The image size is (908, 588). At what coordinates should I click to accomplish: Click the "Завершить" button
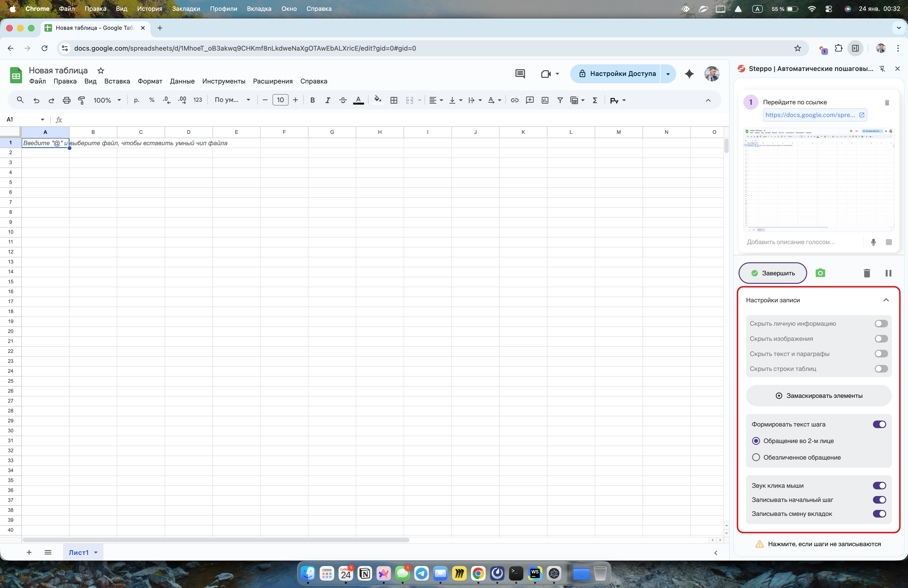(x=773, y=273)
